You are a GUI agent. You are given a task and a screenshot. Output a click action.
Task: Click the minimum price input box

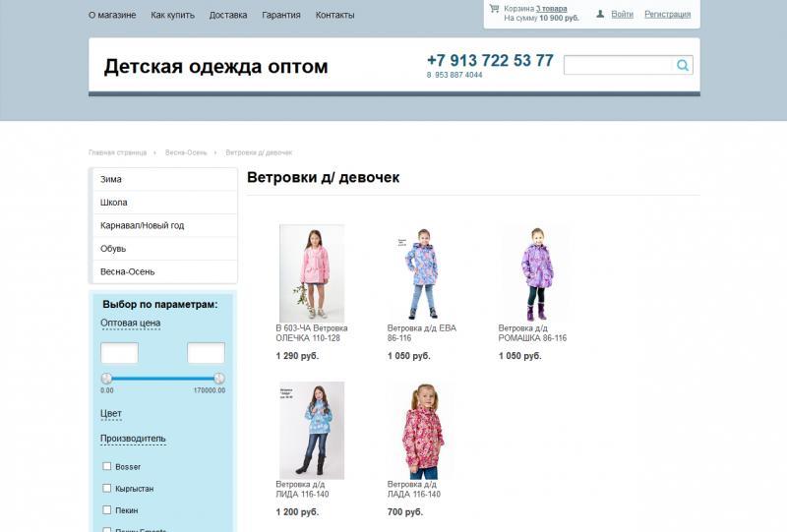click(x=119, y=353)
